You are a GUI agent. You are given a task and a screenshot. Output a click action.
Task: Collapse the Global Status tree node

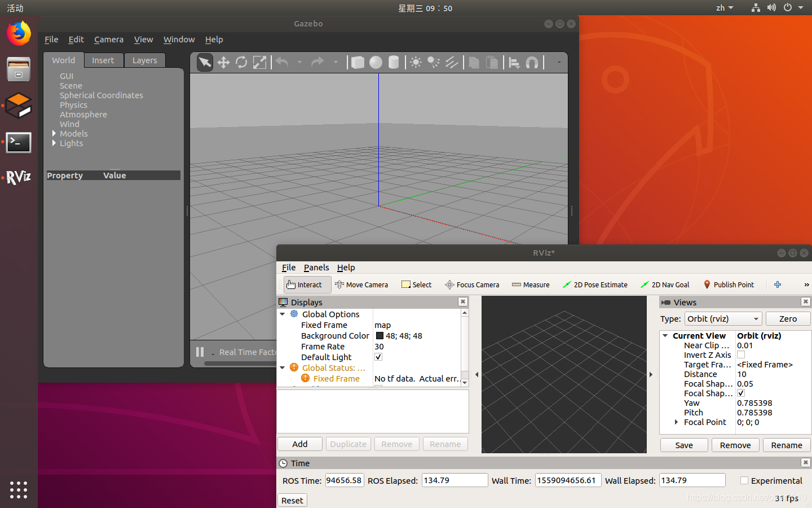coord(283,367)
